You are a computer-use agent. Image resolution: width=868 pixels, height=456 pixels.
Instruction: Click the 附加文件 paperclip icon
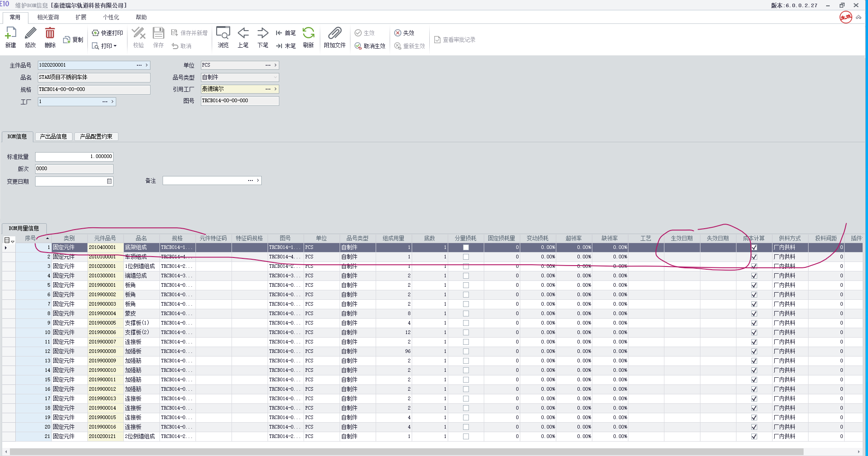click(335, 33)
